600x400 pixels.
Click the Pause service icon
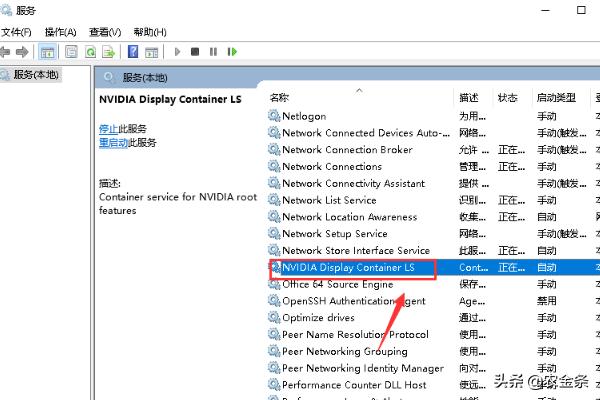214,52
